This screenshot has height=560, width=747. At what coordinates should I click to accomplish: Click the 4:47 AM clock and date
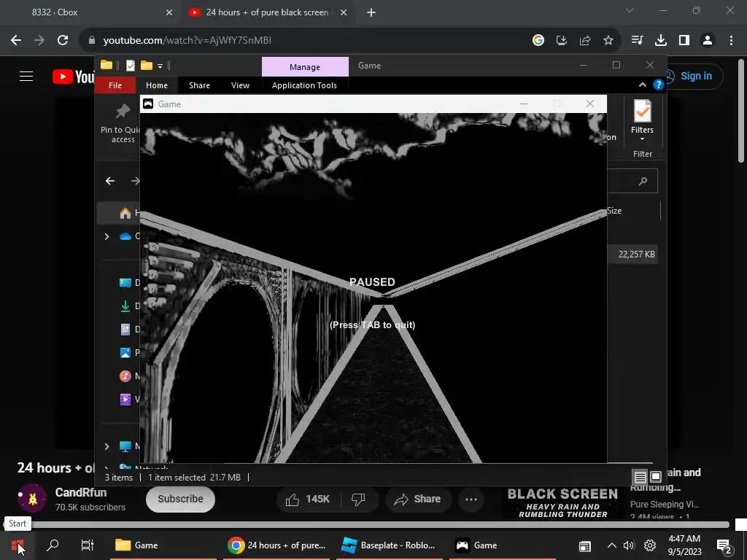(x=684, y=545)
